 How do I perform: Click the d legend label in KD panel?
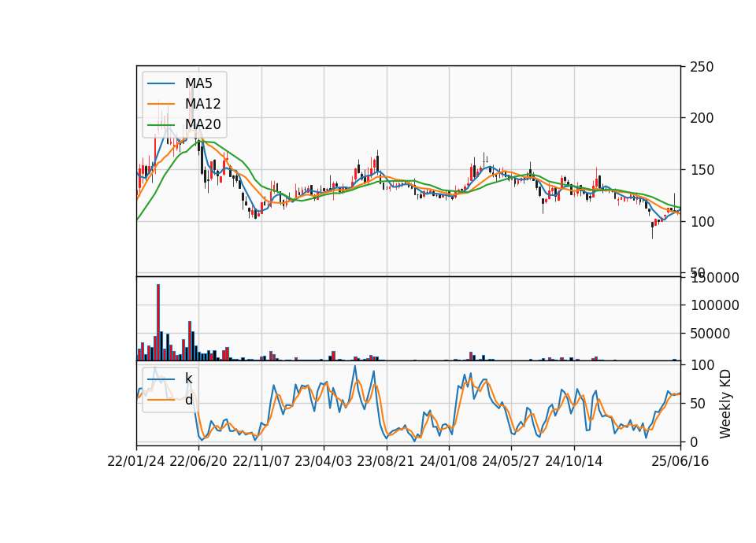[x=188, y=400]
